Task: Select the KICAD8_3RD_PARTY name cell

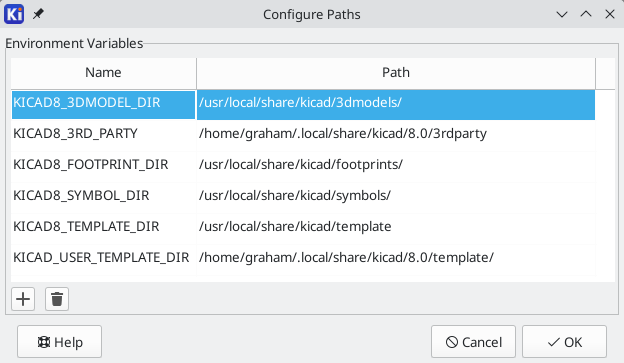Action: [103, 135]
